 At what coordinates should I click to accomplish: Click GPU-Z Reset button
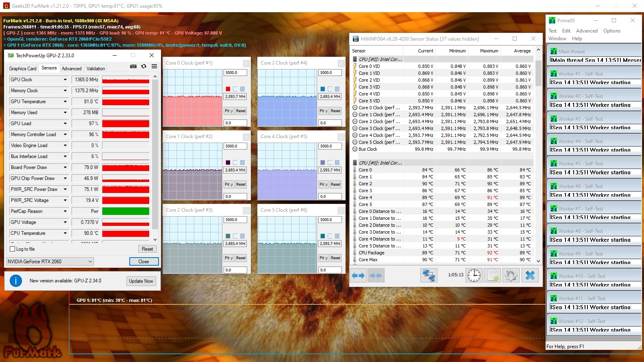[x=148, y=249]
